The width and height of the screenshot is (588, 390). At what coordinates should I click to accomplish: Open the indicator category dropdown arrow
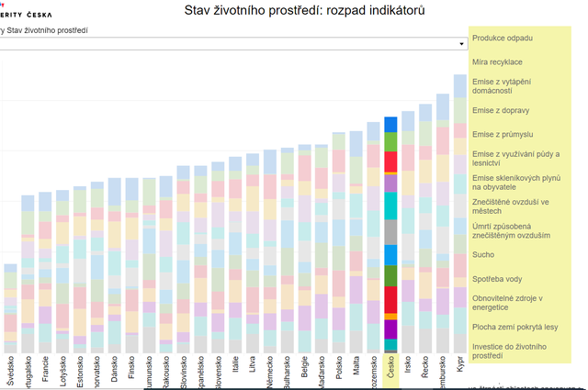[x=462, y=44]
